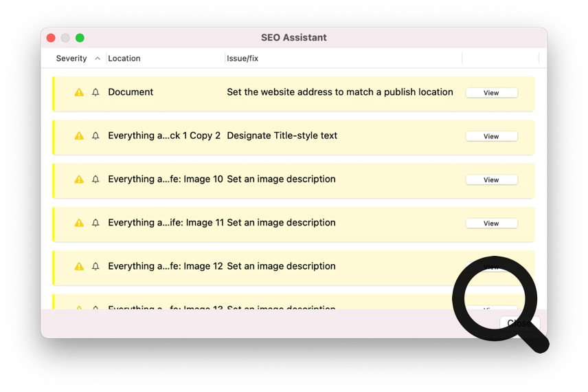Click the Close button in SEO Assistant
Viewport: 588px width, 392px height.
pyautogui.click(x=519, y=323)
